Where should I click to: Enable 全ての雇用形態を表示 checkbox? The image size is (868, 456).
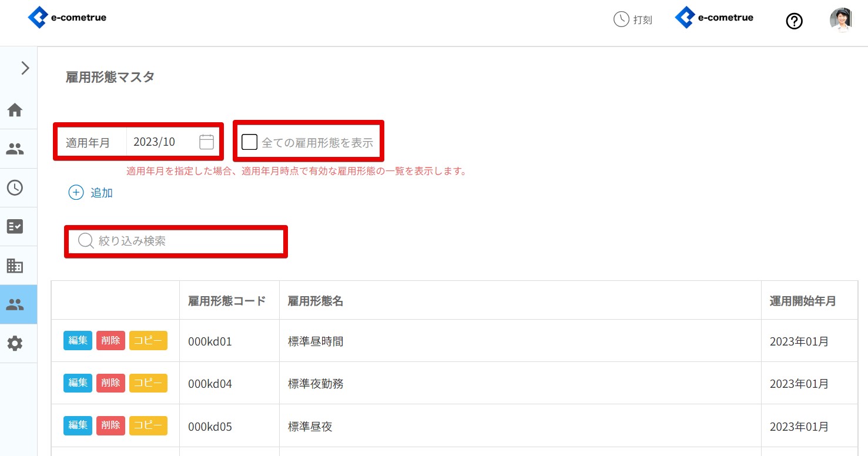[x=250, y=142]
